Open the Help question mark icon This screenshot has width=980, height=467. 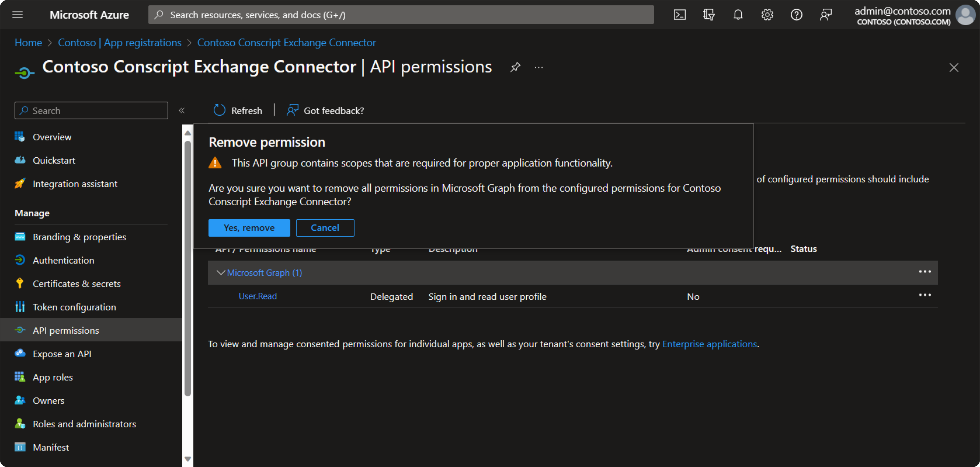(x=797, y=15)
